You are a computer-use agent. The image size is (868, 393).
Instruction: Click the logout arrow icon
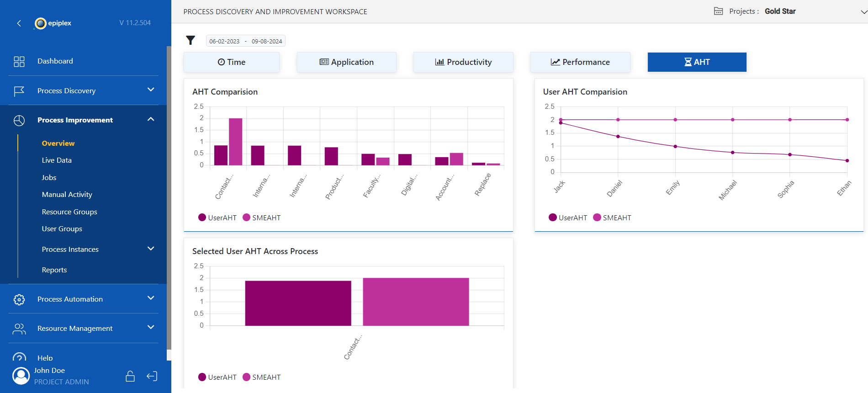(x=152, y=376)
